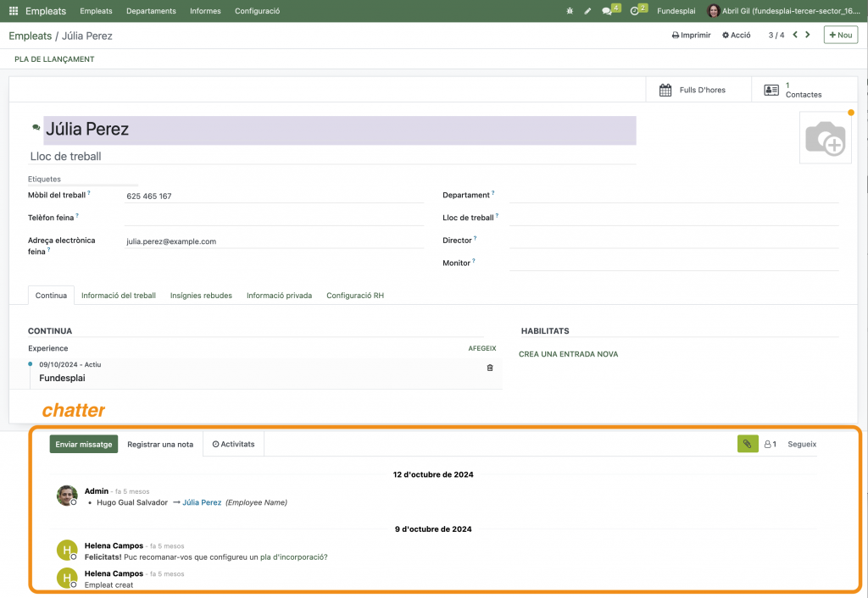Viewport: 868px width, 598px height.
Task: Click the debug bug icon
Action: click(x=569, y=11)
